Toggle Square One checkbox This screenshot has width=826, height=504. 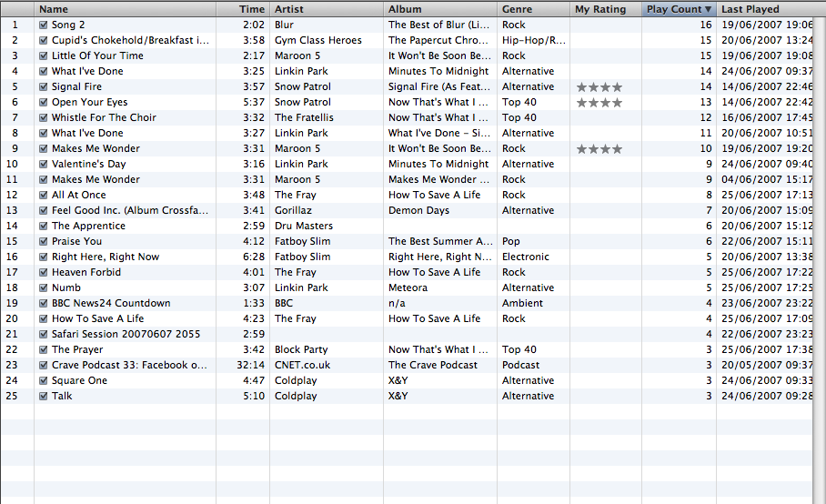[43, 380]
